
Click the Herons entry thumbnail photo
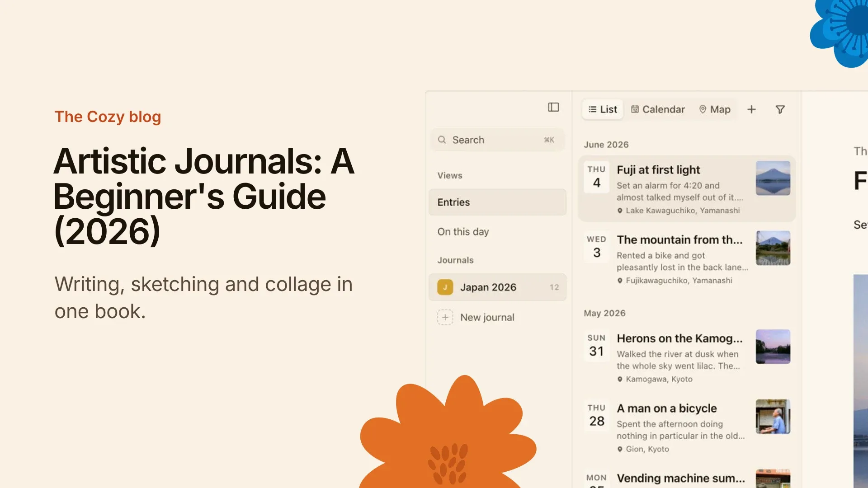[x=773, y=347]
